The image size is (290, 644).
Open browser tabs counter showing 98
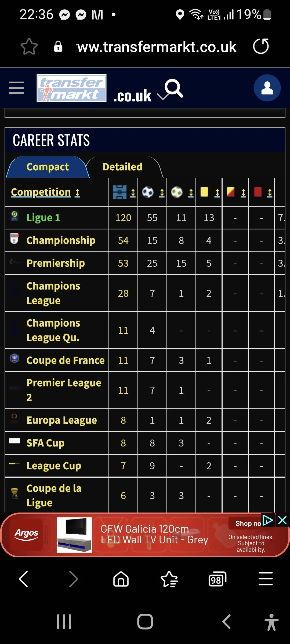tap(217, 579)
